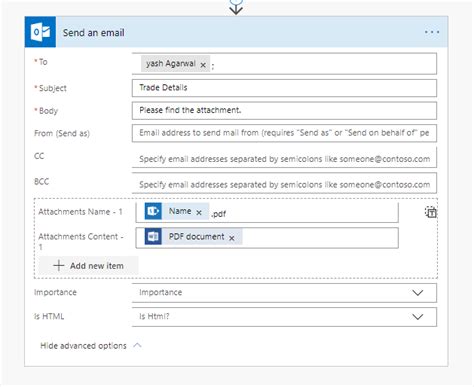Open the Importance dropdown
The image size is (474, 387).
pos(284,293)
